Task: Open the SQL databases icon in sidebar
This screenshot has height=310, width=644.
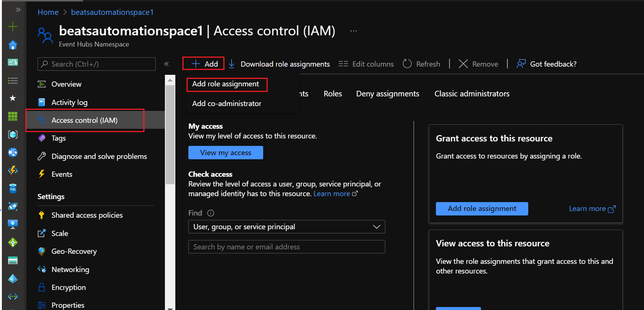Action: [x=13, y=188]
